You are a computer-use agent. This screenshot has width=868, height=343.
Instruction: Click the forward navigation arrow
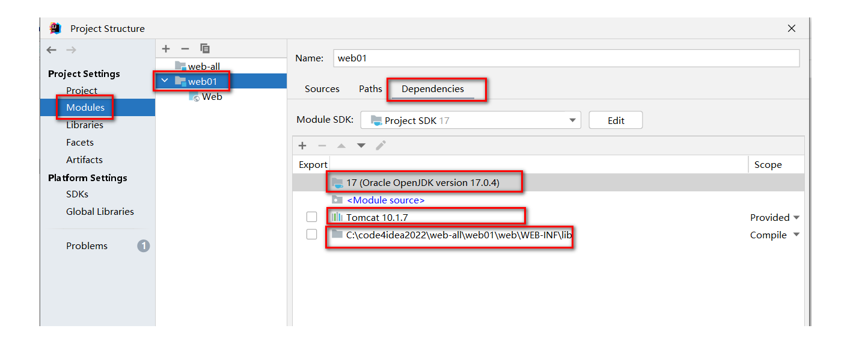[x=72, y=50]
